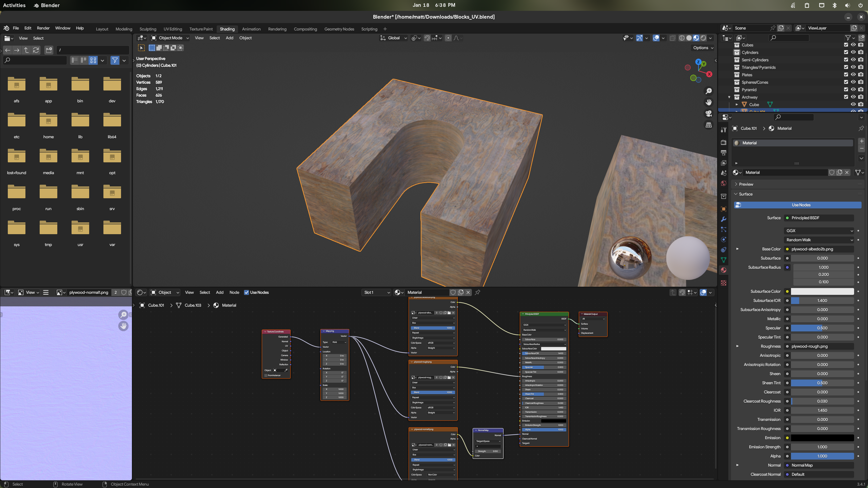Open the Render menu
Screen dimensions: 868x488
point(43,28)
